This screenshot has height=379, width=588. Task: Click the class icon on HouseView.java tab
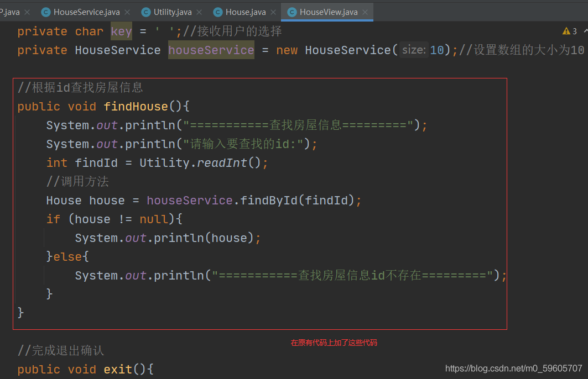292,12
